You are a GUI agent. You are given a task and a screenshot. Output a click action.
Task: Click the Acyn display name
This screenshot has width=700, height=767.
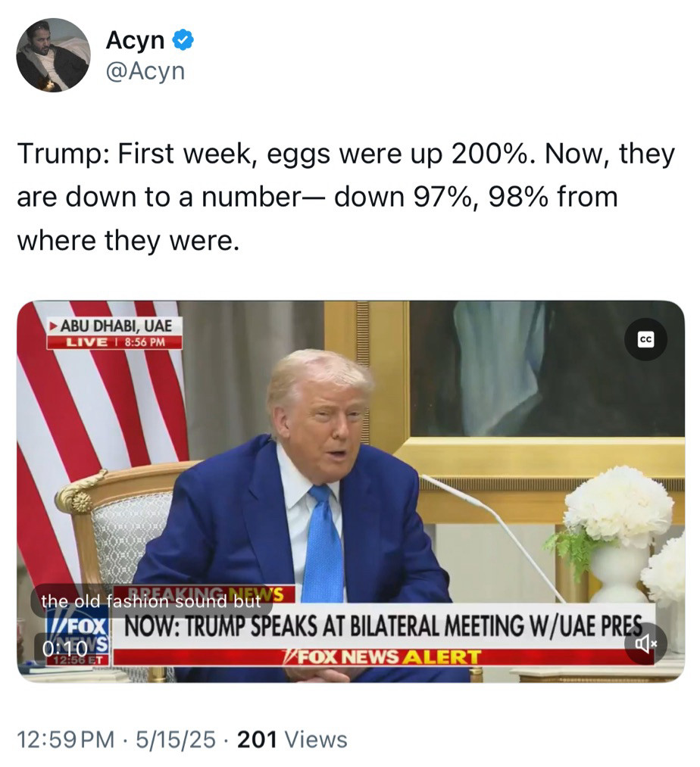click(135, 40)
